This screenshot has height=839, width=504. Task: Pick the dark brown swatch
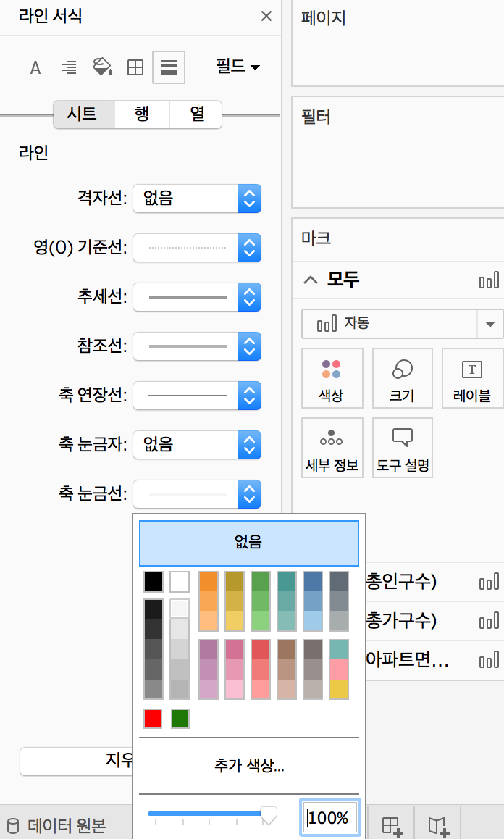[287, 650]
